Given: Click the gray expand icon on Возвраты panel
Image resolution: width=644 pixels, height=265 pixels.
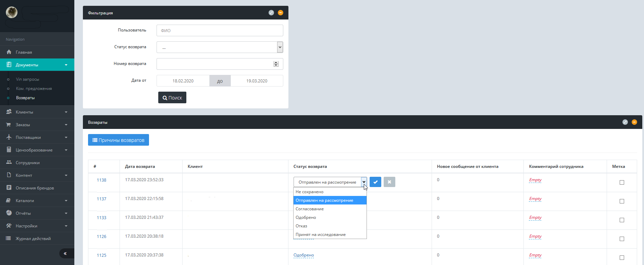Looking at the screenshot, I should pyautogui.click(x=625, y=122).
